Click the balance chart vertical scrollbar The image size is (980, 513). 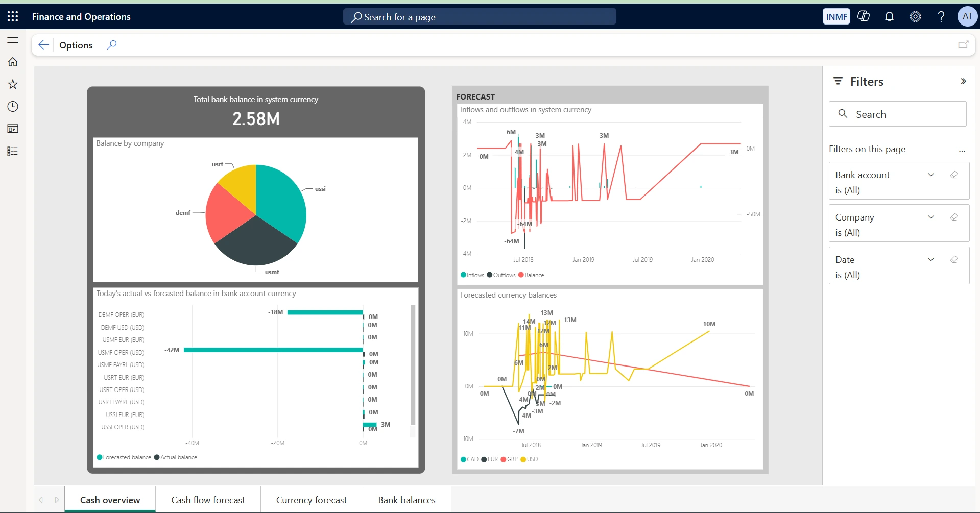click(x=413, y=365)
